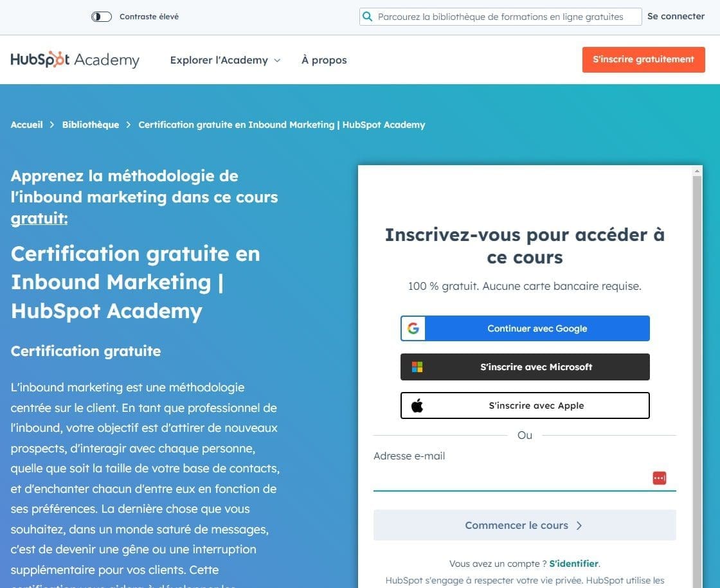Focus the Adresse e-mail input field
720x588 pixels.
tap(525, 478)
